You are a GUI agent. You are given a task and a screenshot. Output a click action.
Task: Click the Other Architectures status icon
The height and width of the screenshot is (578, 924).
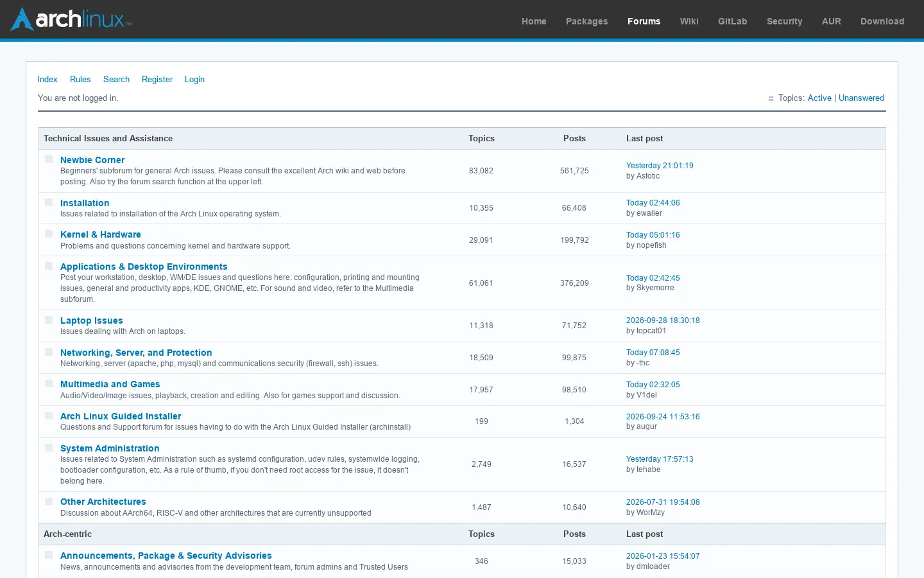tap(49, 502)
